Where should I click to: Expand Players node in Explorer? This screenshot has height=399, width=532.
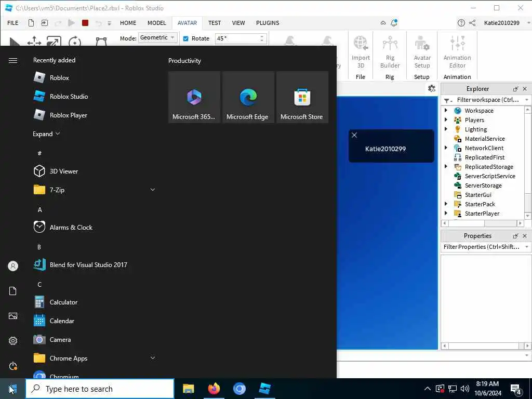446,120
